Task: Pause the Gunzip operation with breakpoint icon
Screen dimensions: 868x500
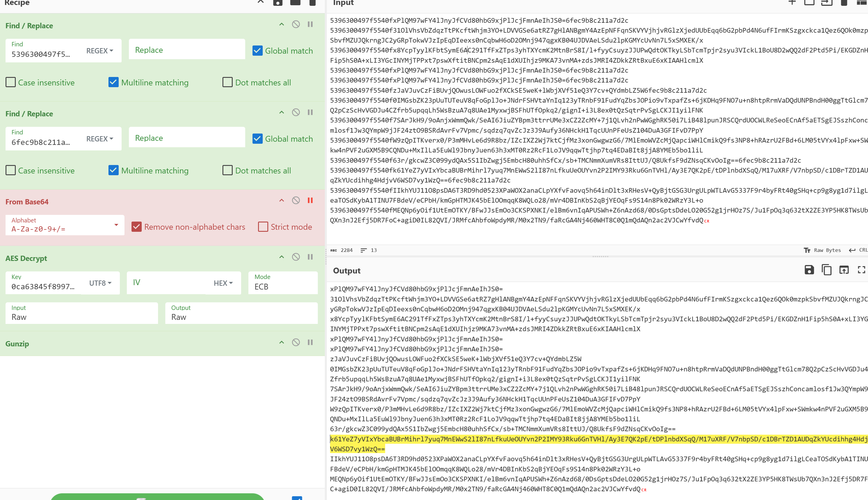Action: point(310,342)
